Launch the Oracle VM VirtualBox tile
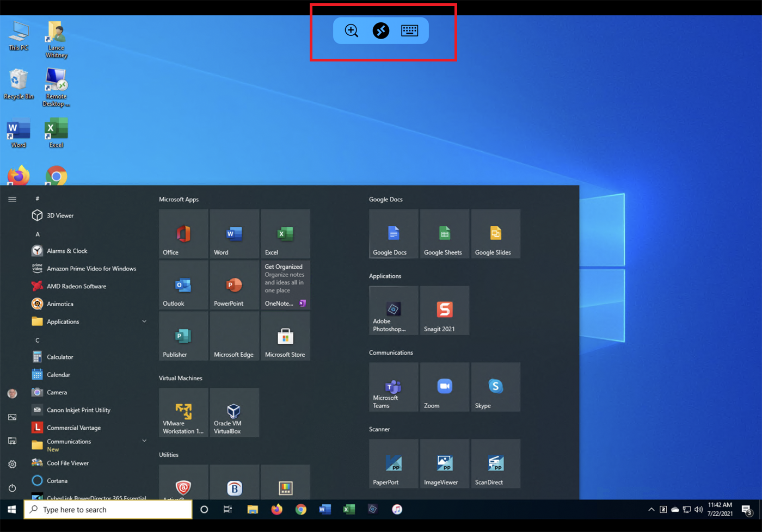 235,412
